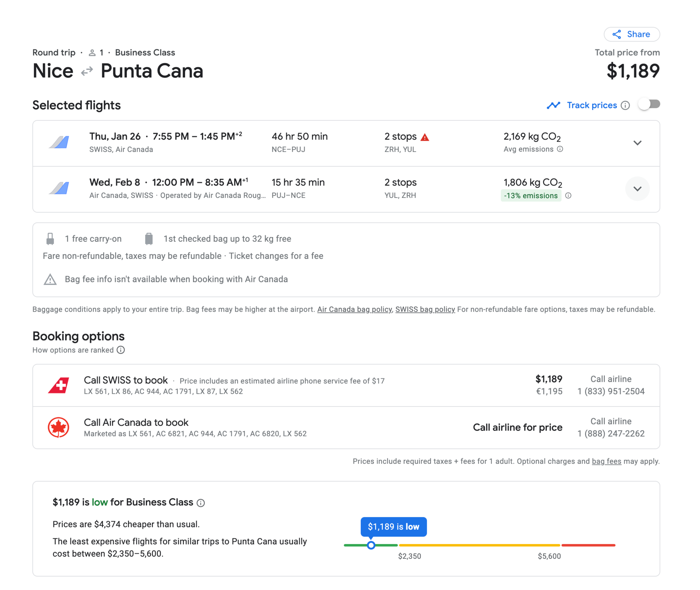Click info icon beside -13% emissions
Image resolution: width=700 pixels, height=590 pixels.
tap(568, 195)
